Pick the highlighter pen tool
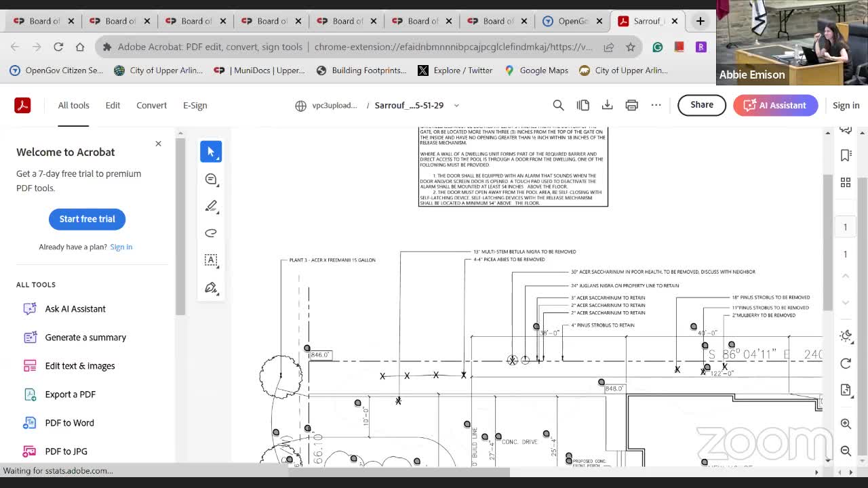The width and height of the screenshot is (868, 488). 211,206
